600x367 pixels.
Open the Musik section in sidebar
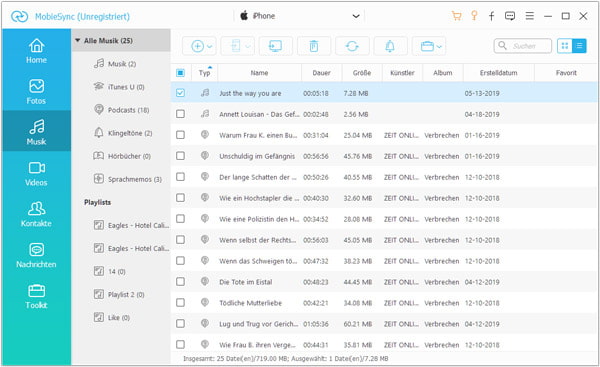tap(36, 131)
